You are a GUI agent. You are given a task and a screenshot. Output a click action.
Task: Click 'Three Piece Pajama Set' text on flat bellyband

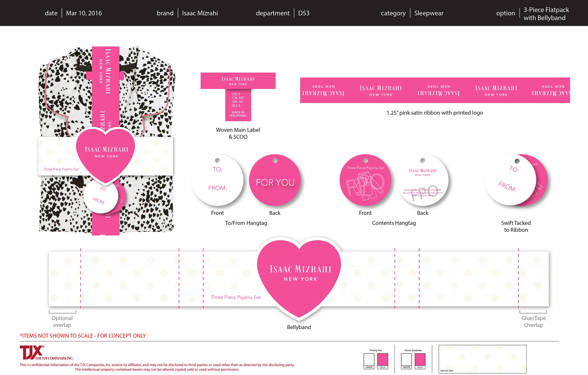tap(236, 297)
